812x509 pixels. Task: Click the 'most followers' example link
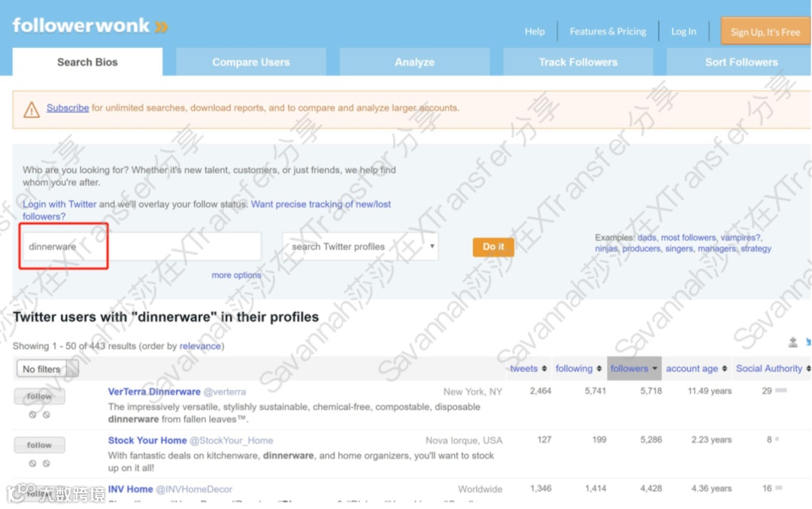click(688, 238)
